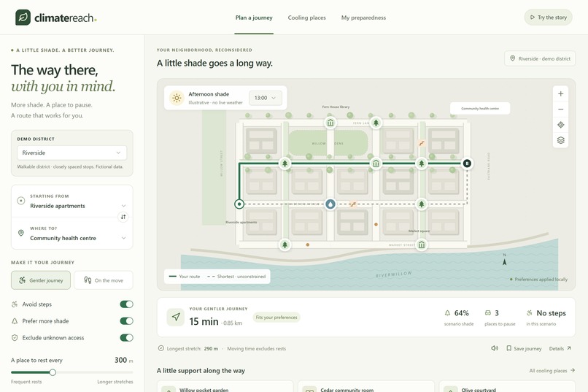Click the tree marker on Fern Lane

point(376,123)
